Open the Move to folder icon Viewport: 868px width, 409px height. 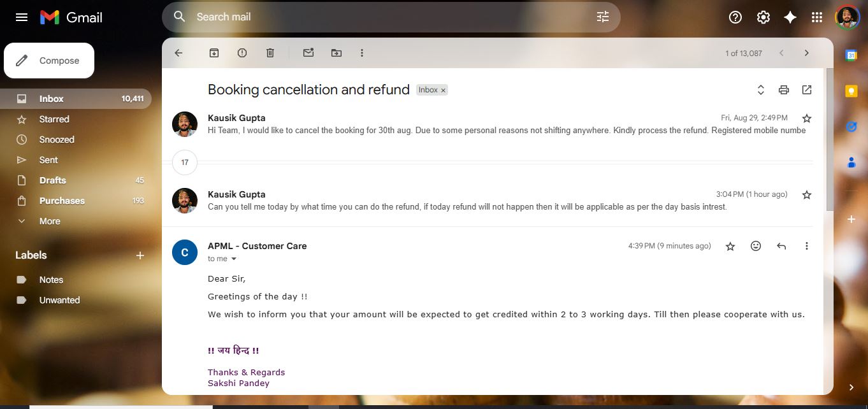tap(336, 53)
